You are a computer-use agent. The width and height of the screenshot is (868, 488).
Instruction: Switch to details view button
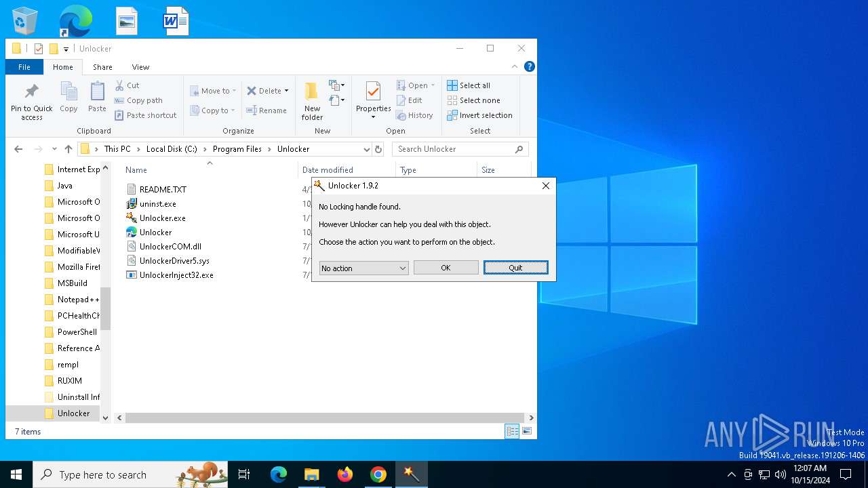coord(513,431)
